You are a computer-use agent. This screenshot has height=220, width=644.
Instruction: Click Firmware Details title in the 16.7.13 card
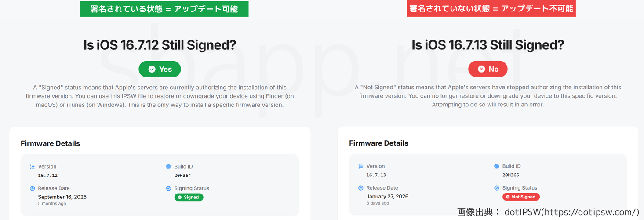point(378,143)
